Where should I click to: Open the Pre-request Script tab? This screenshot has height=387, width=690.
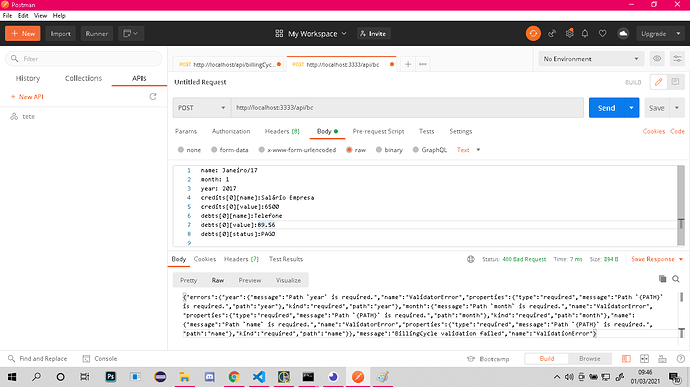point(378,131)
